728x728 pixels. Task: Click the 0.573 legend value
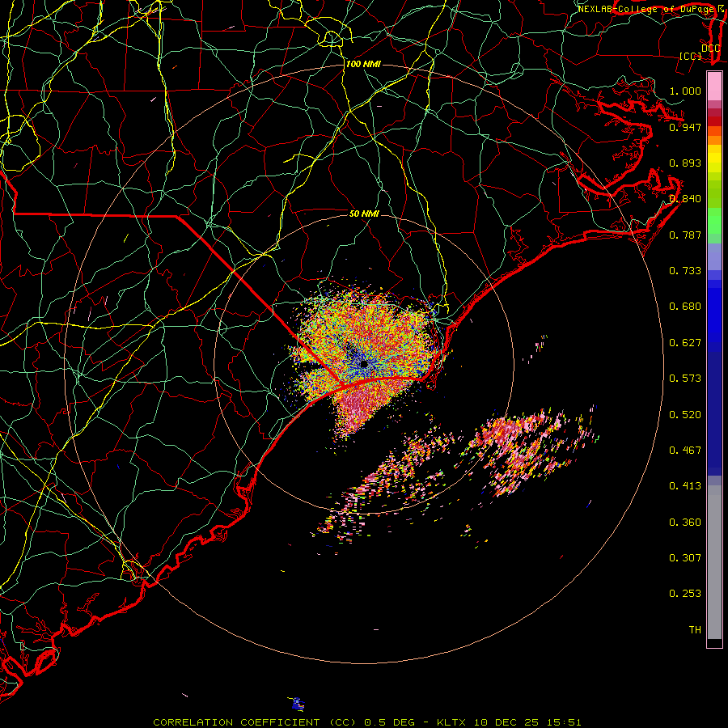coord(685,379)
